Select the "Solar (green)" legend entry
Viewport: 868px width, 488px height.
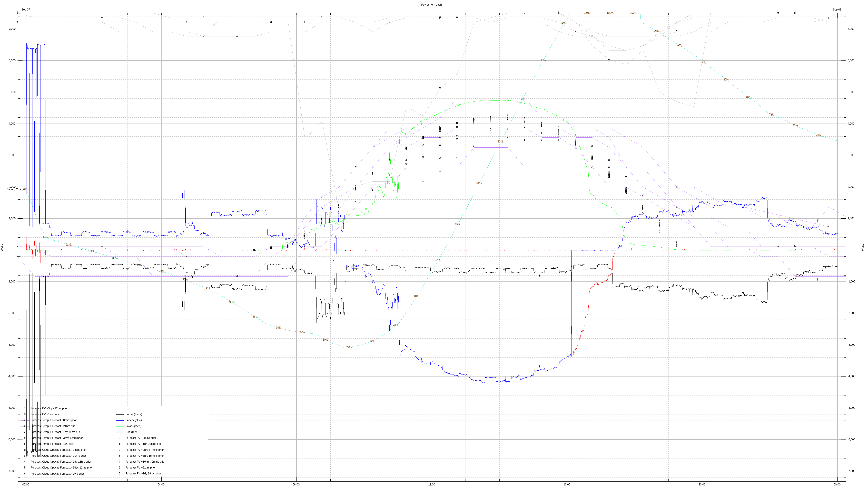pos(133,426)
